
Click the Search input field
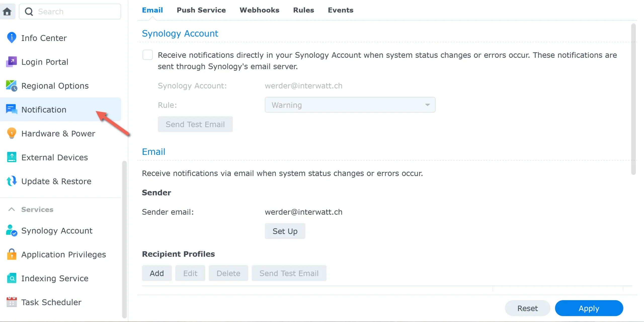75,12
